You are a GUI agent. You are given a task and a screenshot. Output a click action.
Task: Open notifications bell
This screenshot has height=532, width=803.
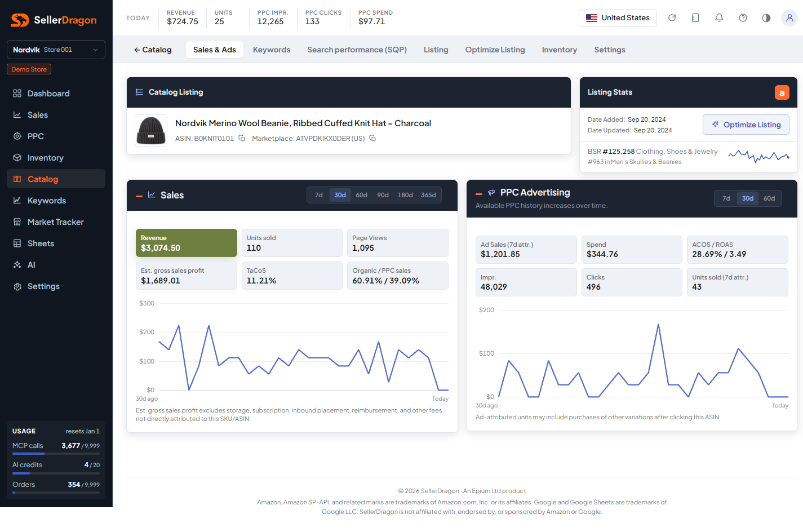tap(719, 18)
